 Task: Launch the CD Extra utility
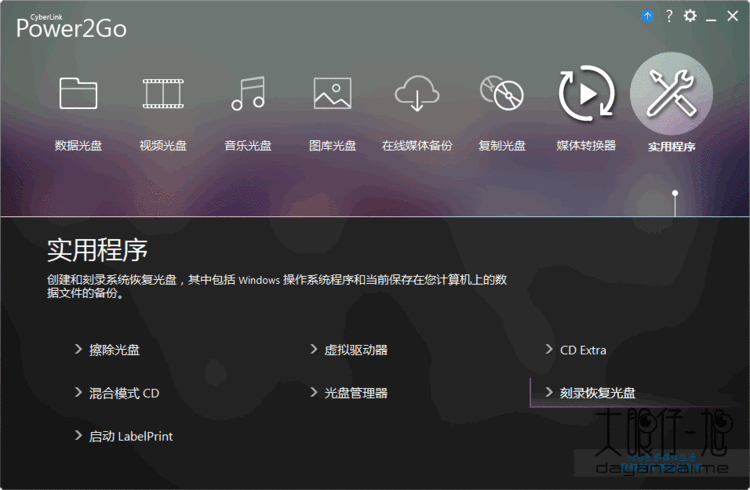pos(583,350)
